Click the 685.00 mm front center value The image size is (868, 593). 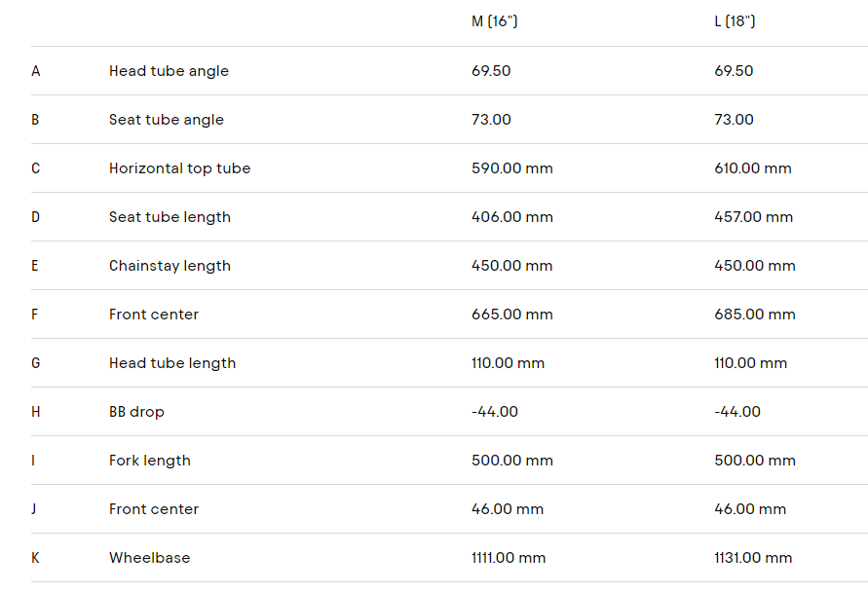point(754,315)
